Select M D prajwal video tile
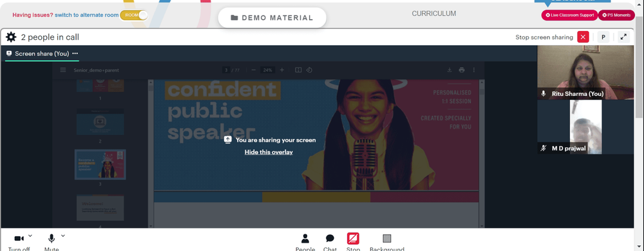 coord(585,127)
